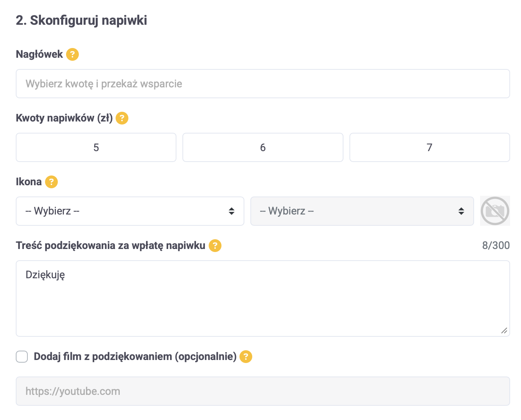Click the Skonfiguruj napiwki section heading
Image resolution: width=521 pixels, height=420 pixels.
(81, 20)
